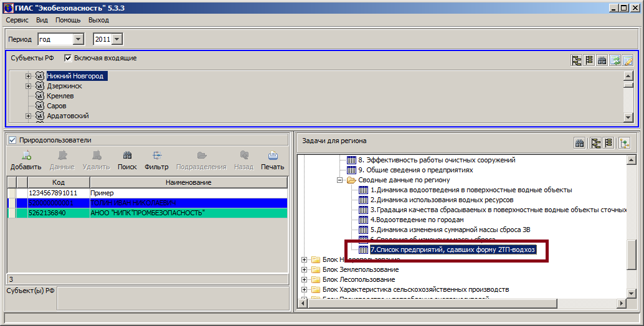The height and width of the screenshot is (326, 644).
Task: Click the Добавить (Add) toolbar icon
Action: tap(26, 160)
